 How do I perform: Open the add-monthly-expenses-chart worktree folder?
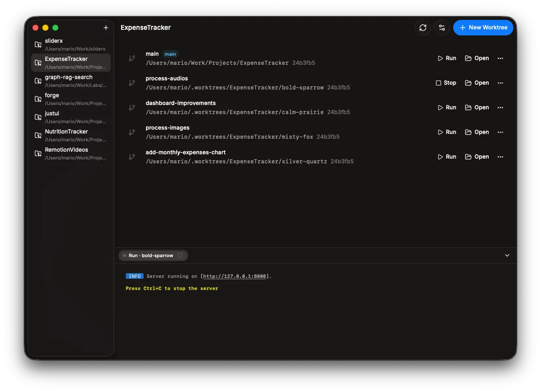click(477, 157)
